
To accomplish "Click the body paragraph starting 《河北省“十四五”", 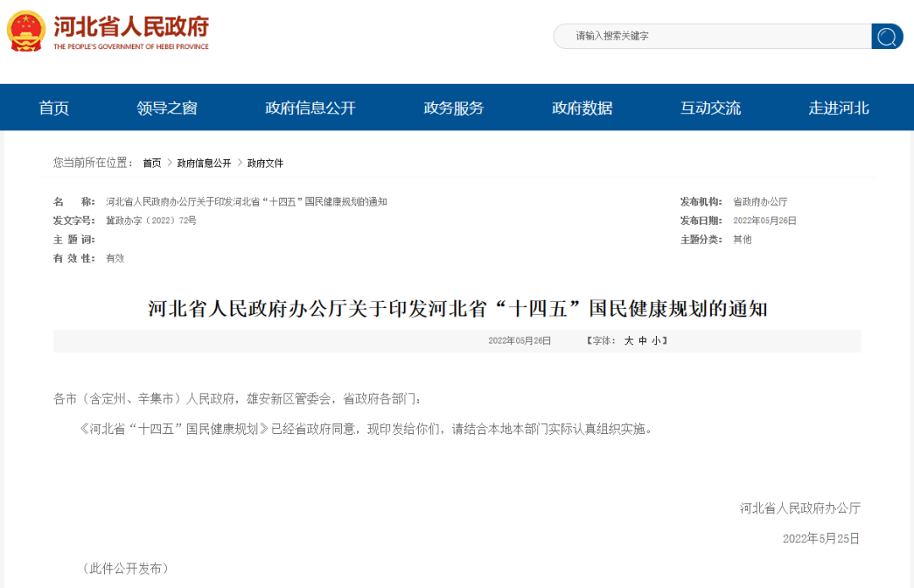I will coord(366,429).
